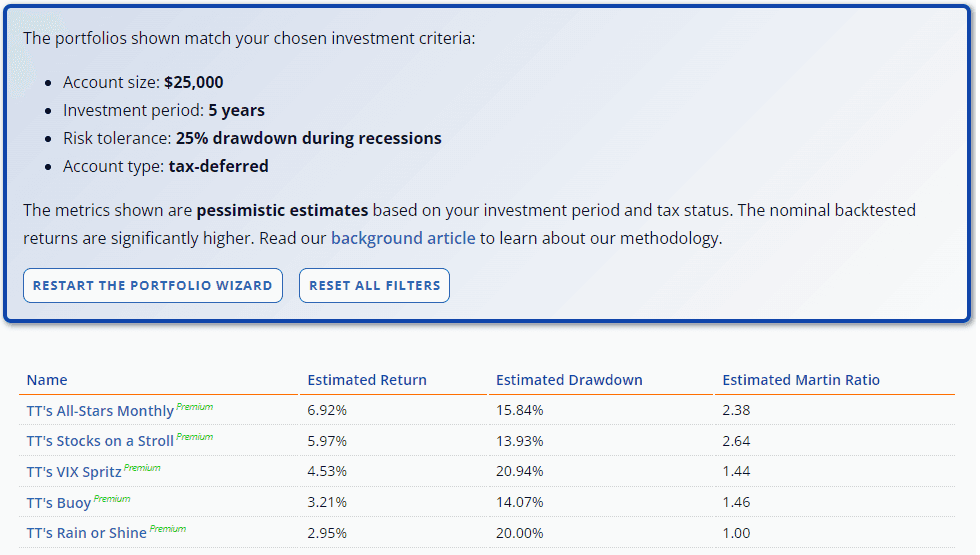Image resolution: width=980 pixels, height=555 pixels.
Task: Open the background article link
Action: 402,239
